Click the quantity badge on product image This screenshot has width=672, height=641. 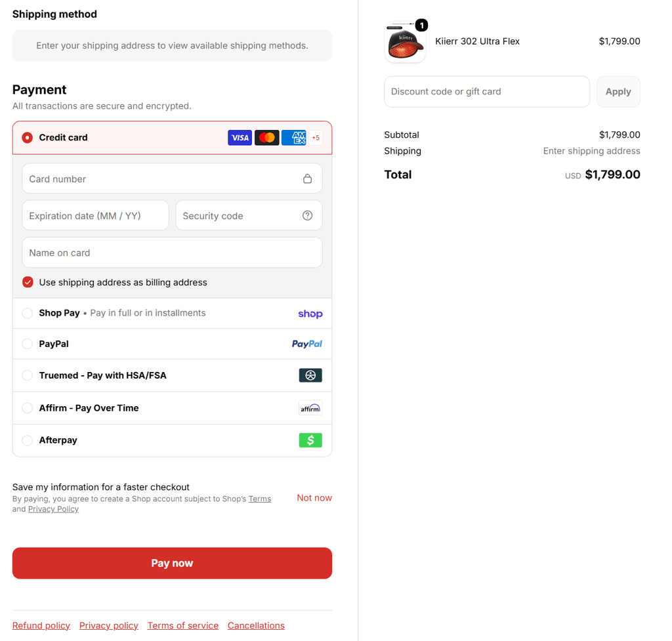pyautogui.click(x=422, y=26)
